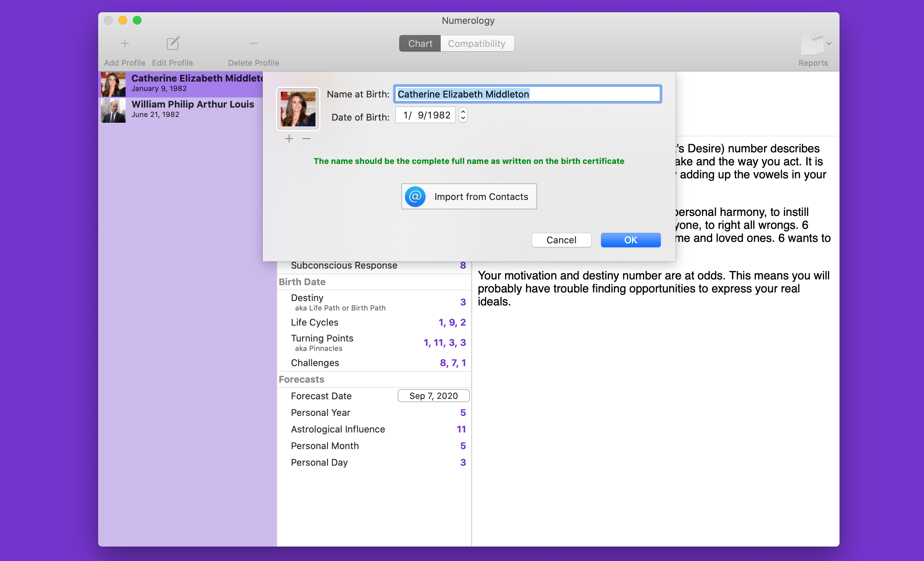Add photo with plus under picture
The width and height of the screenshot is (924, 561).
tap(289, 139)
